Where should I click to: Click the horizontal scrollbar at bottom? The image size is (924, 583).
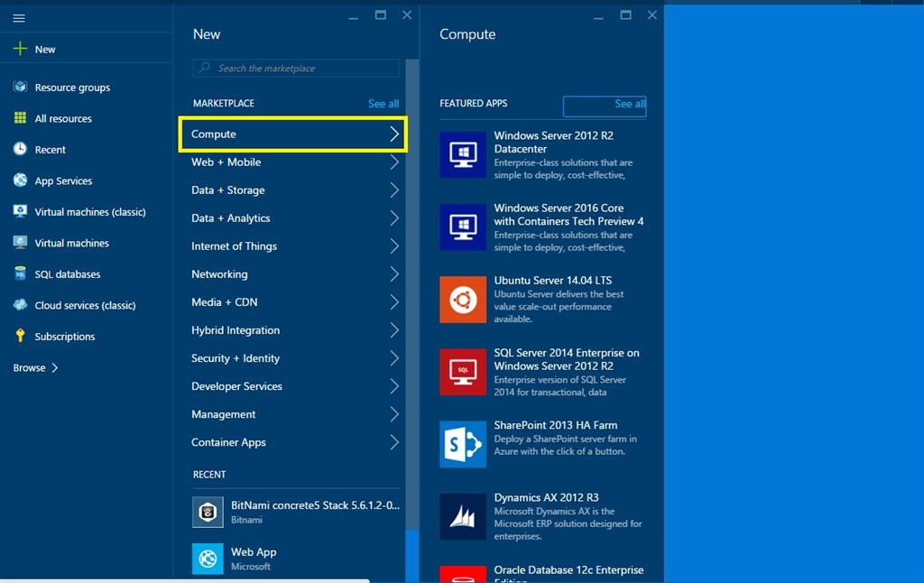184,580
